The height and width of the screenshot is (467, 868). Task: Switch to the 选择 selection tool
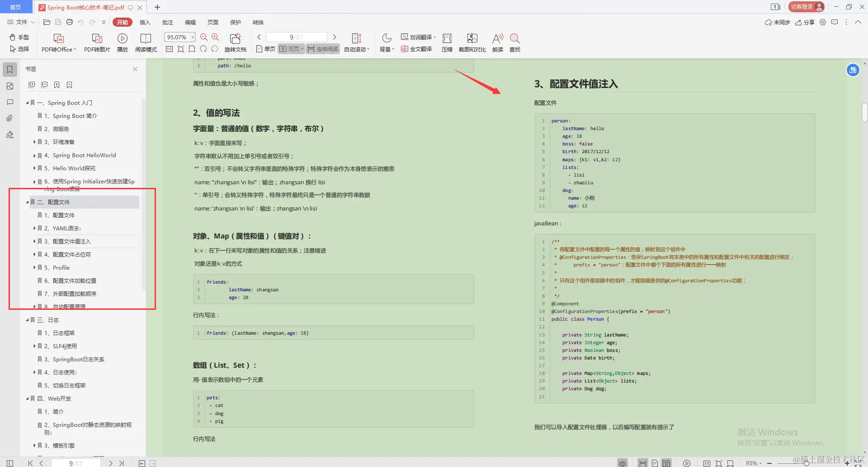[19, 49]
